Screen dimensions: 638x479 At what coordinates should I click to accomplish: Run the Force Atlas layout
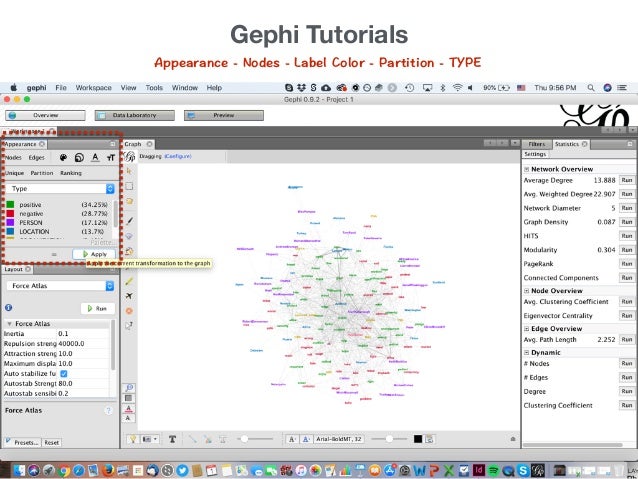coord(98,308)
